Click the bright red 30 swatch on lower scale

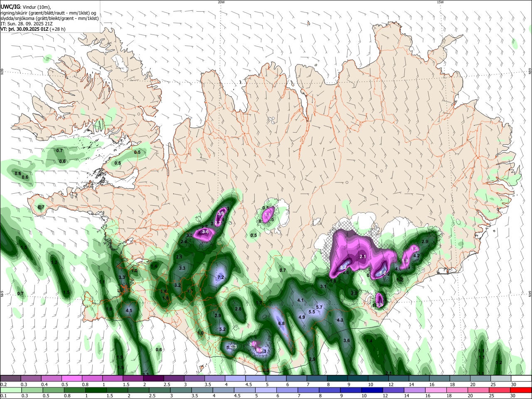pyautogui.click(x=521, y=390)
